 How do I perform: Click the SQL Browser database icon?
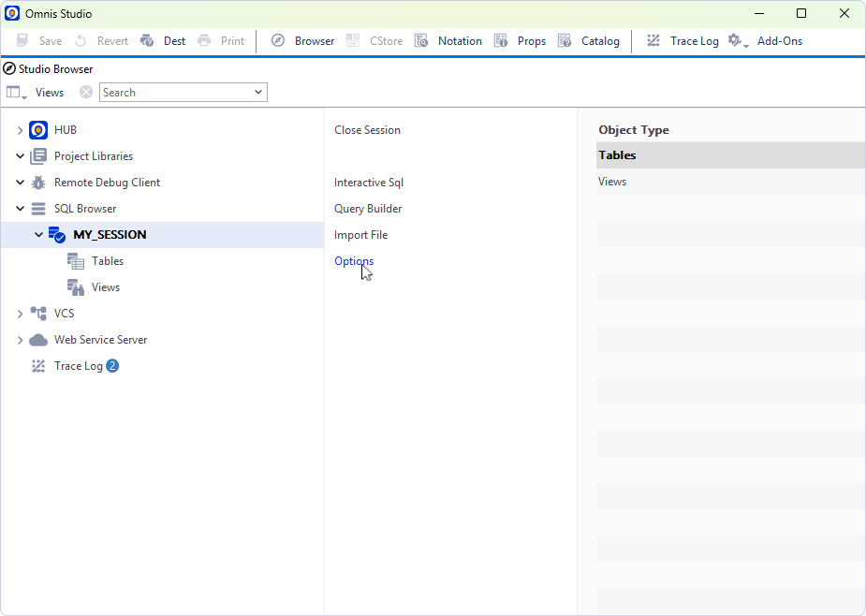pos(38,209)
